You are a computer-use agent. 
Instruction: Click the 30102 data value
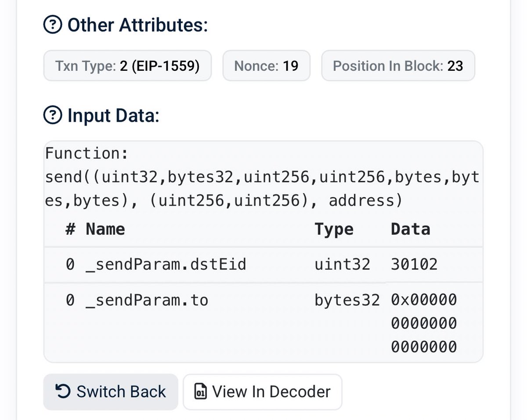[x=414, y=264]
